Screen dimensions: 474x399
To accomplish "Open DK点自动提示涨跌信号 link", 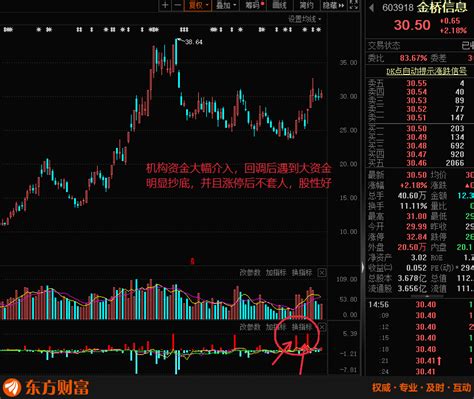I will (426, 71).
